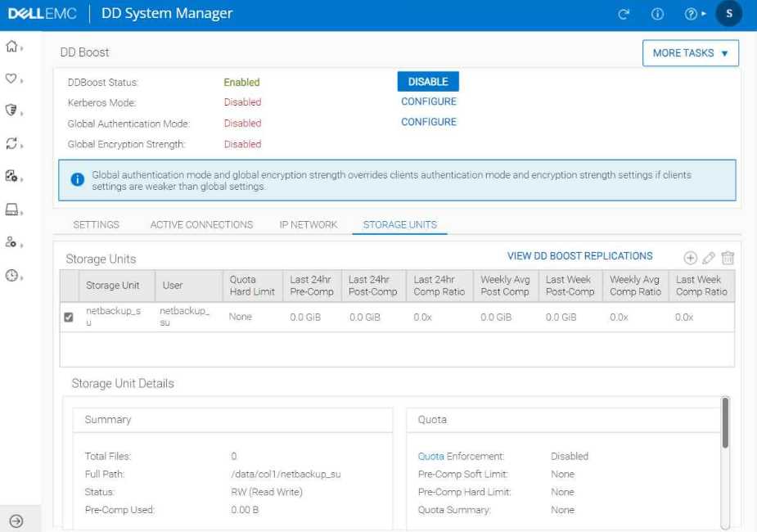This screenshot has width=757, height=532.
Task: Open the Health heart sidebar icon
Action: coord(11,79)
